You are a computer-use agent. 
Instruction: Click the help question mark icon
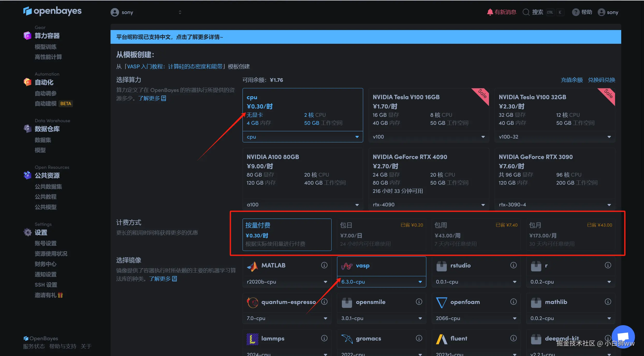click(x=575, y=12)
